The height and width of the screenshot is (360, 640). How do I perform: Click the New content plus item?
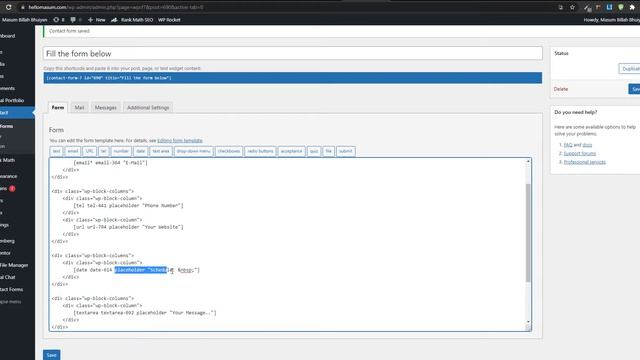pyautogui.click(x=97, y=20)
